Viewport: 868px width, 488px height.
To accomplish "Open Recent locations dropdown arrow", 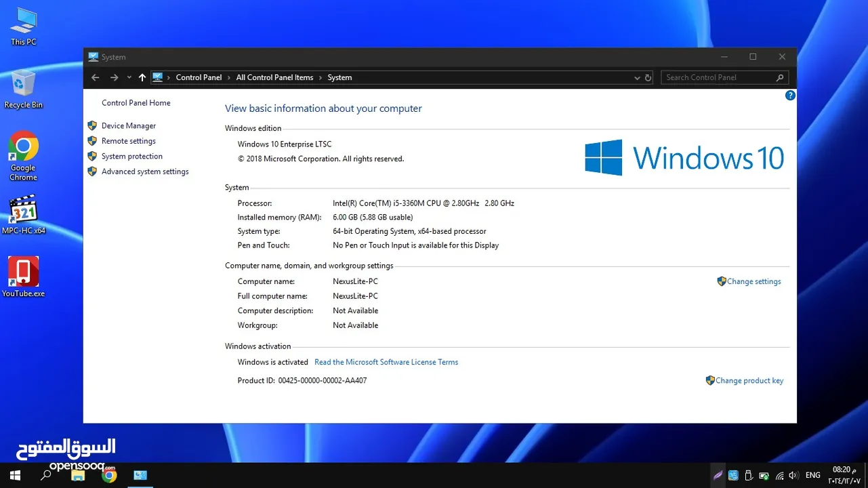I will coord(129,77).
